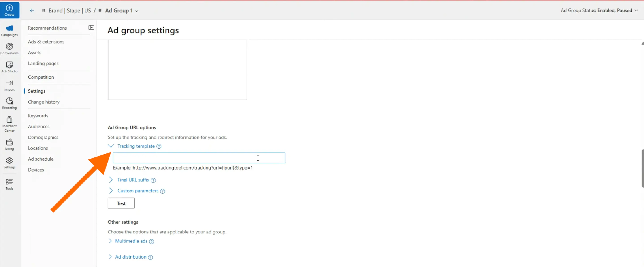Open the Conversions target icon
Image resolution: width=644 pixels, height=267 pixels.
click(9, 47)
